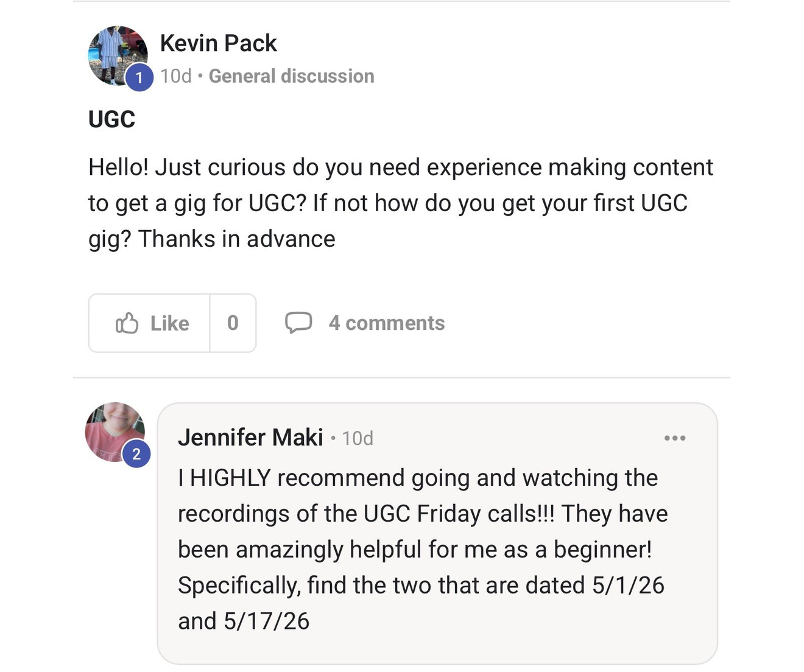Click the level 2 badge on Jennifer's avatar
Viewport: 804px width, 672px height.
(x=136, y=454)
